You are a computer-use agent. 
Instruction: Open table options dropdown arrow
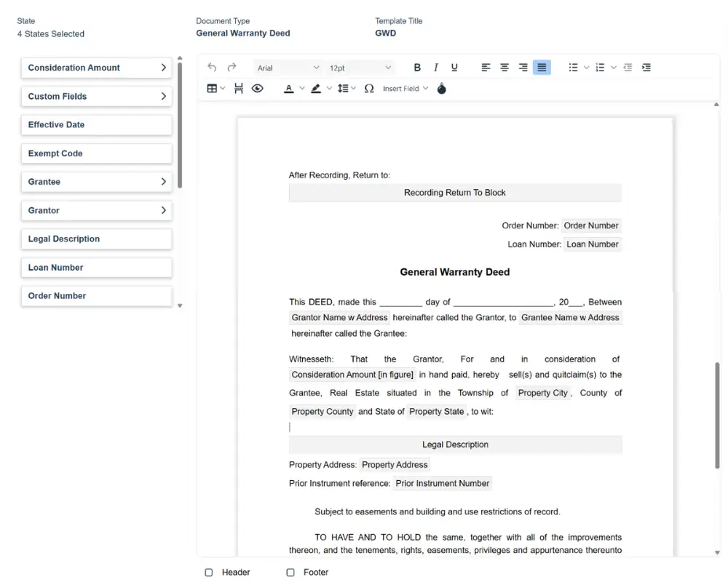223,88
